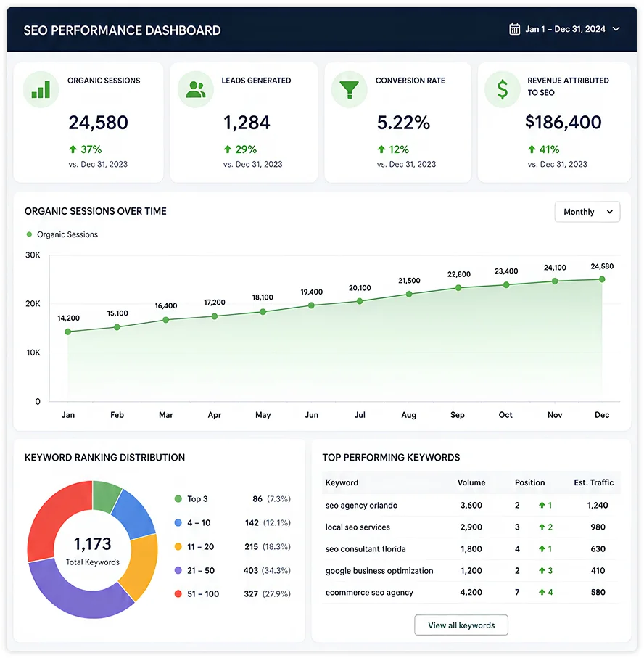Click the up arrow beside 12%
This screenshot has width=644, height=658.
[381, 149]
